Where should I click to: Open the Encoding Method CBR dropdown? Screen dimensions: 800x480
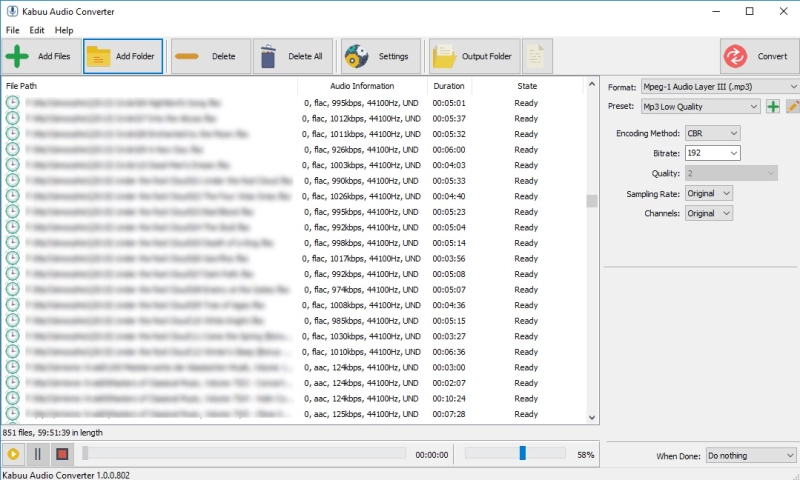712,133
